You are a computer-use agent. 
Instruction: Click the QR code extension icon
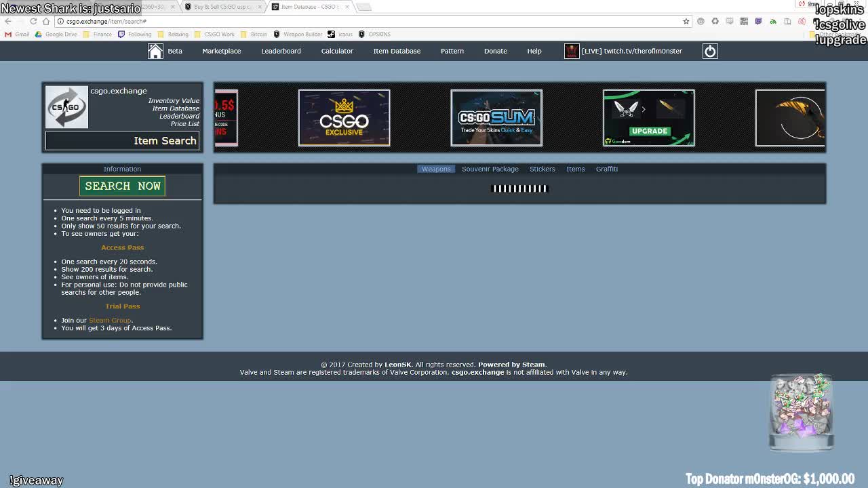point(744,21)
